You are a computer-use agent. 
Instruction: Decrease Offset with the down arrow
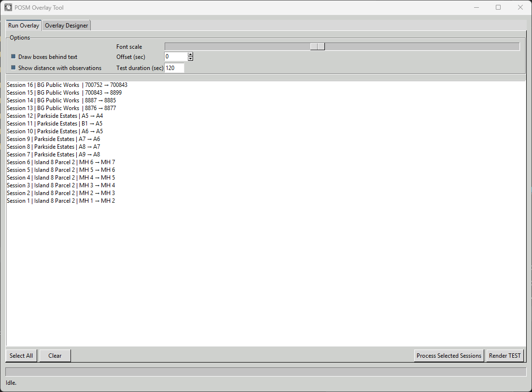(190, 59)
